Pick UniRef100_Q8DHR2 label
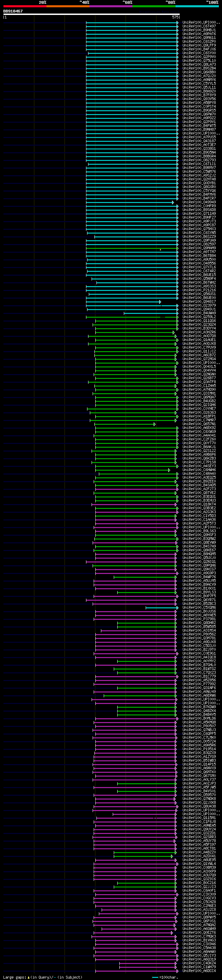Image resolution: width=222 pixels, height=980 pixels. point(199,623)
